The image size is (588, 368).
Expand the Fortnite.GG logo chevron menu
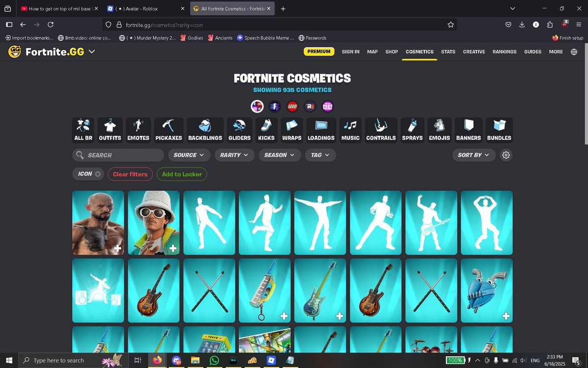tap(92, 52)
